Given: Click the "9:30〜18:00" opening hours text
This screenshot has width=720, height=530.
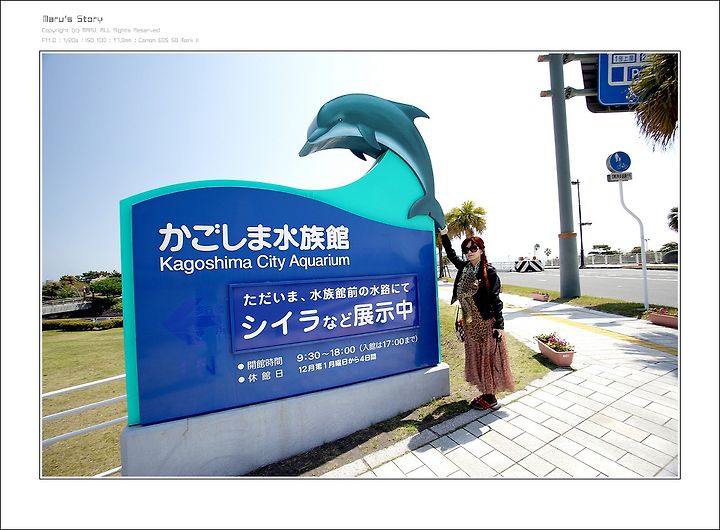Looking at the screenshot, I should tap(326, 353).
